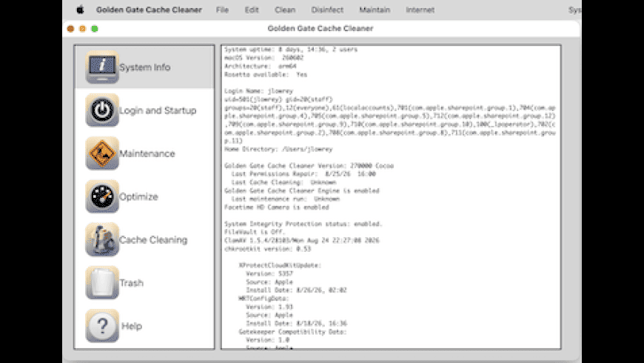Open the System Info monitor icon
Image resolution: width=644 pixels, height=363 pixels.
(102, 67)
